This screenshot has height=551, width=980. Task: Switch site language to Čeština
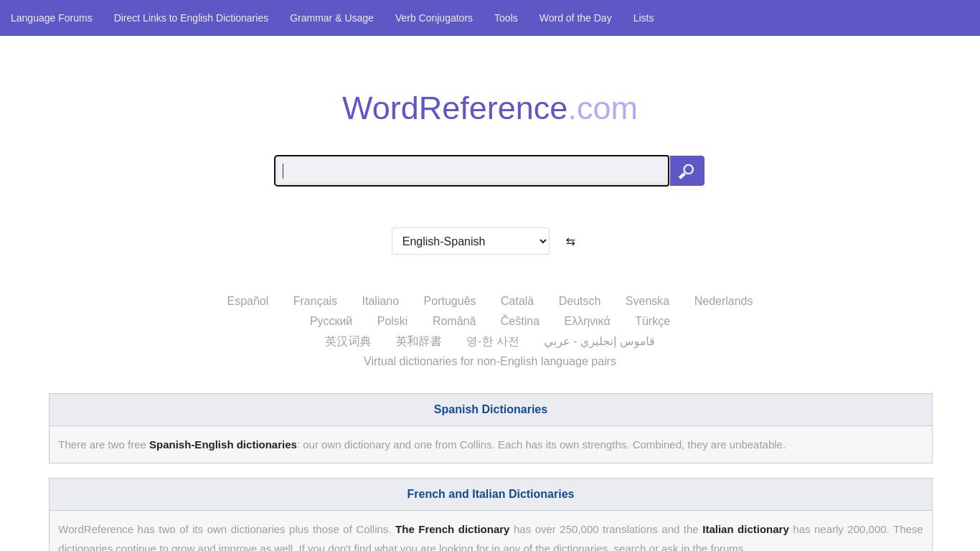[x=520, y=321]
